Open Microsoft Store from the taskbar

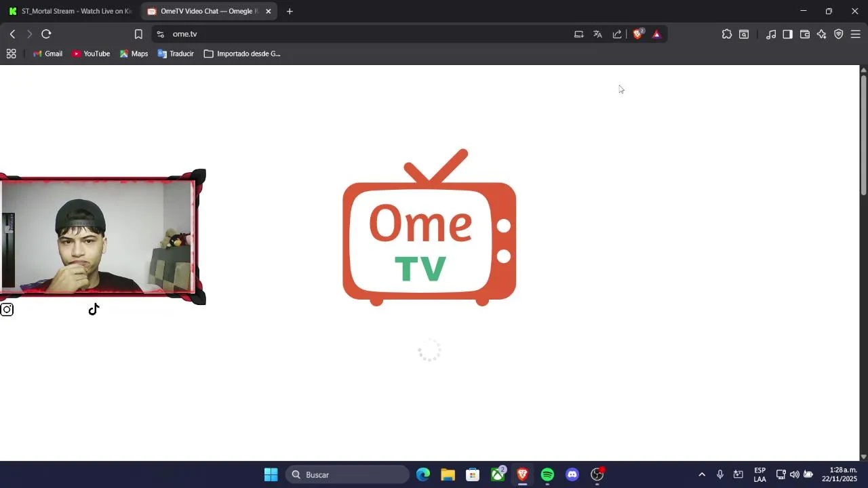click(473, 474)
